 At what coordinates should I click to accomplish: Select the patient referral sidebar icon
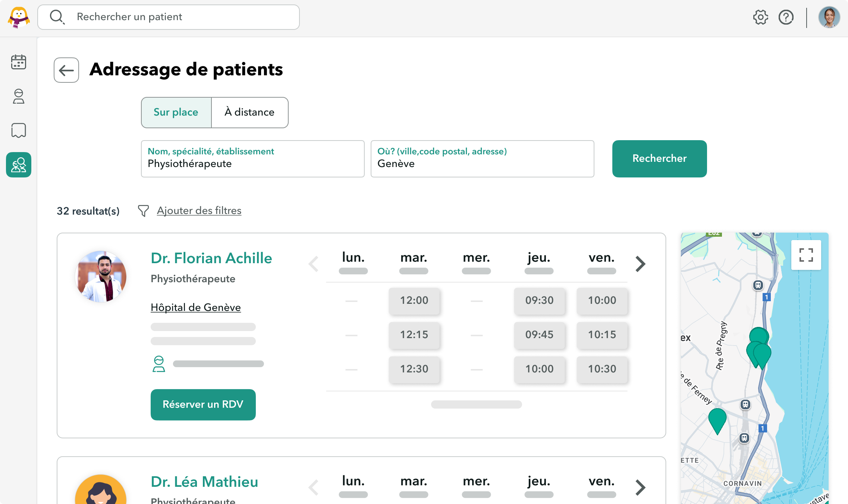19,165
